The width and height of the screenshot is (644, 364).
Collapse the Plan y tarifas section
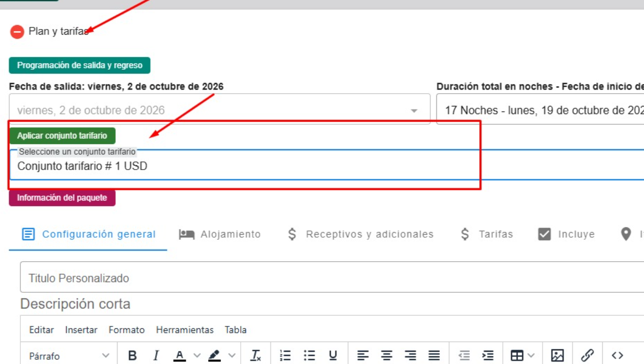click(17, 32)
